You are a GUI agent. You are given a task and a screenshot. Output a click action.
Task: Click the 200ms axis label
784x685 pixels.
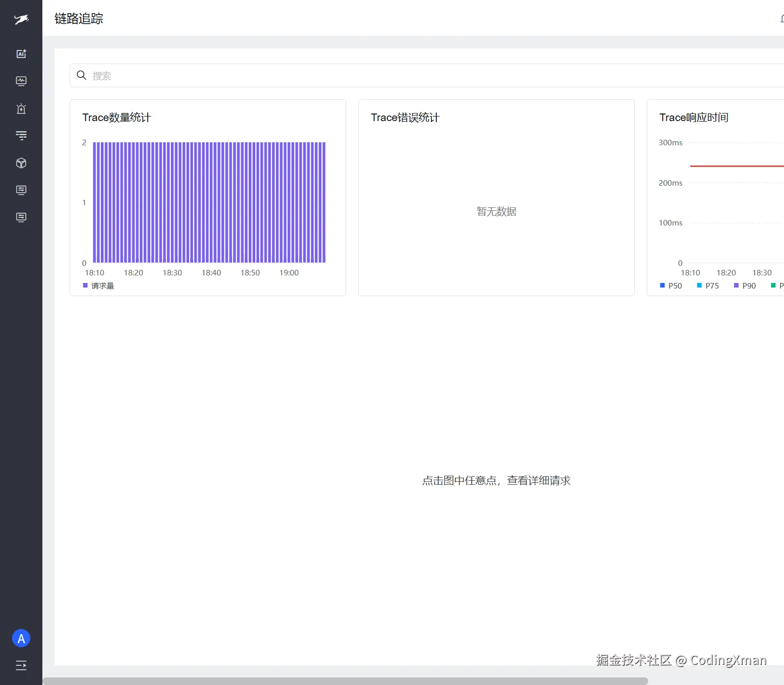tap(670, 183)
